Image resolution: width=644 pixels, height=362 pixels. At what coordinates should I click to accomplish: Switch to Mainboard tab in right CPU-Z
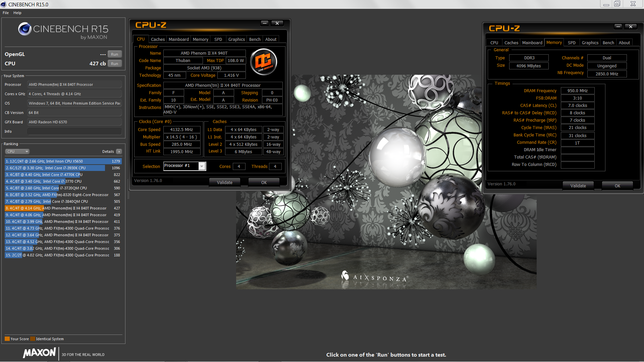(x=532, y=43)
